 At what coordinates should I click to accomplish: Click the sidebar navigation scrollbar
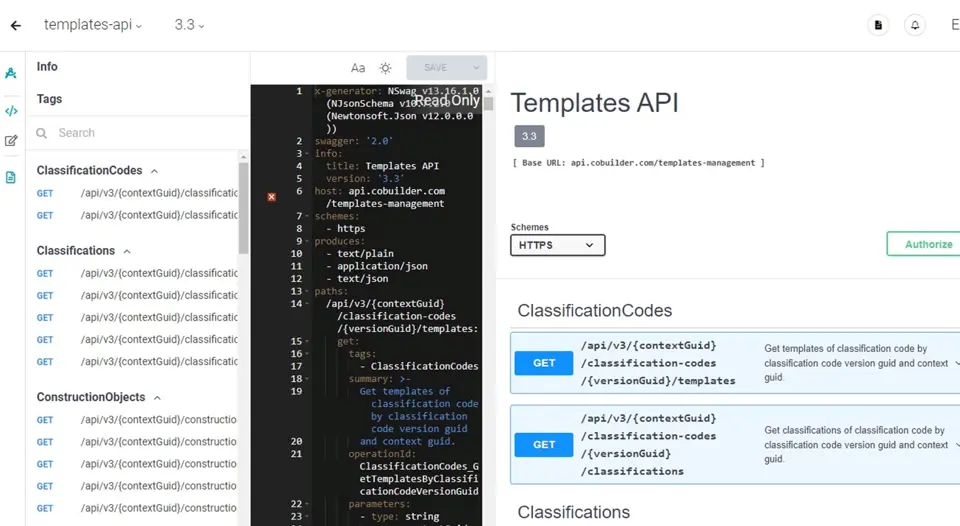click(x=243, y=208)
